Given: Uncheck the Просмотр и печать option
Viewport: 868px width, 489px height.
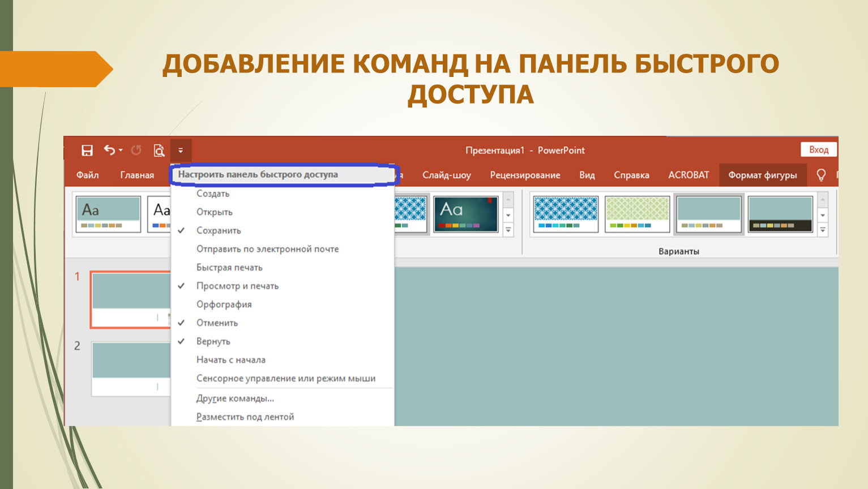Looking at the screenshot, I should coord(237,286).
